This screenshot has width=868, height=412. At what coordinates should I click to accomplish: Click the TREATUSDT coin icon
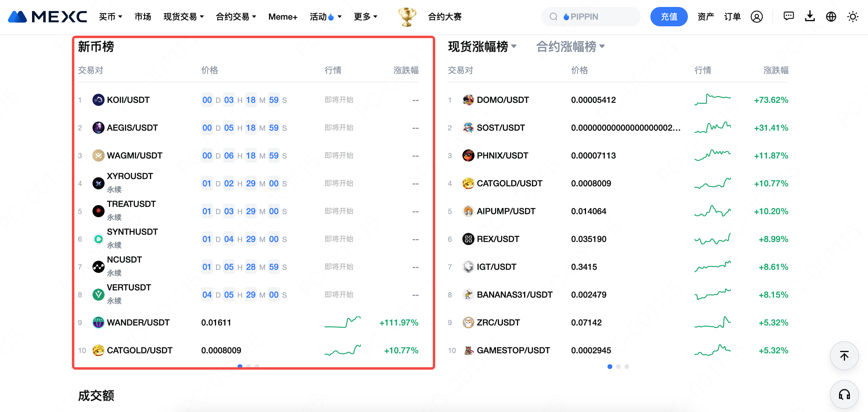pos(98,211)
